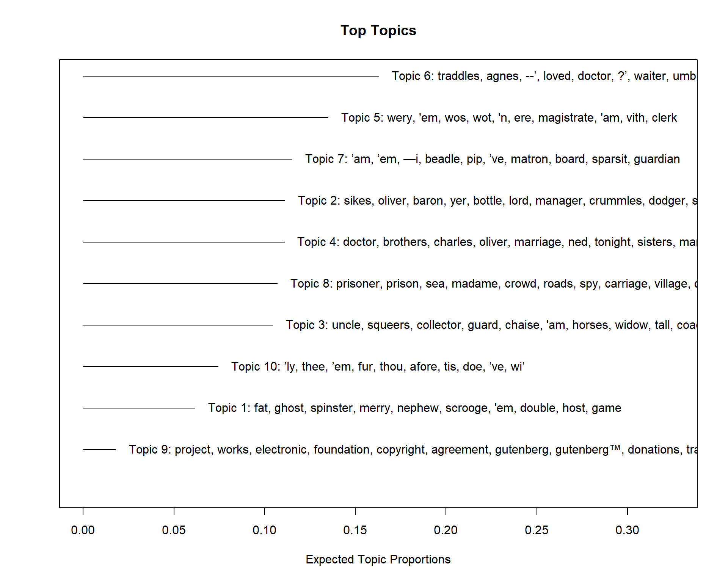
Task: Click the Topic 10 'ly, thee label
Action: [378, 366]
